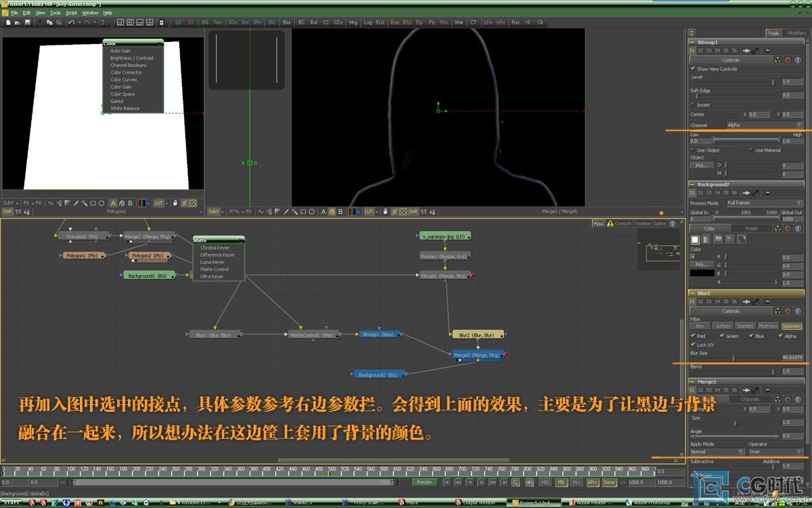Choose Color Curves from Color menu
Image resolution: width=812 pixels, height=508 pixels.
124,80
